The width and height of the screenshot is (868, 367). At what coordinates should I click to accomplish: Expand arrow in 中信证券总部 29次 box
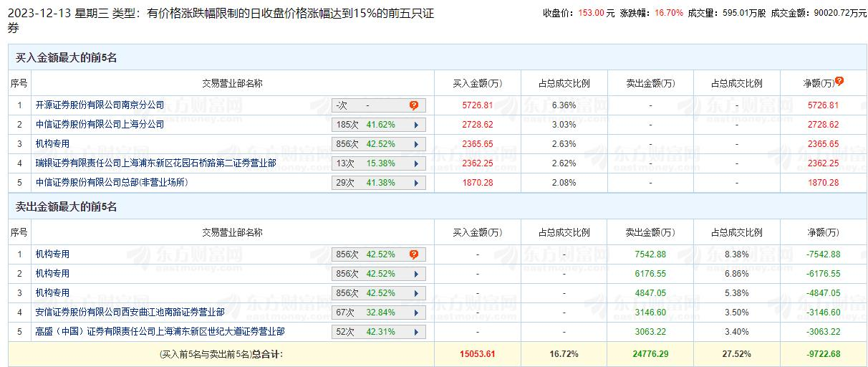[x=415, y=183]
